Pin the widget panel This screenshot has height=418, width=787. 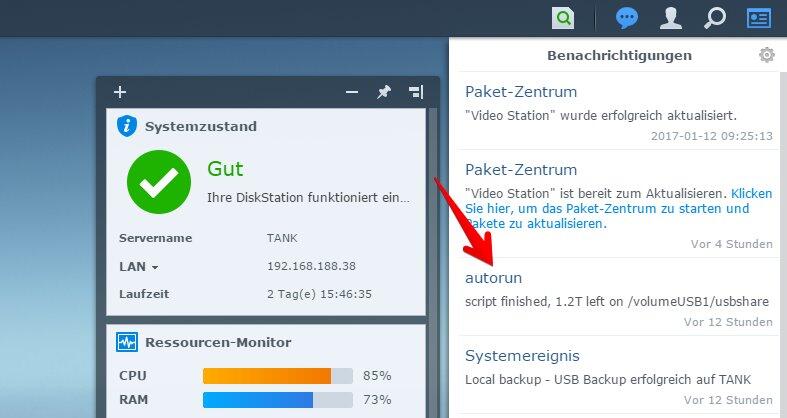[x=383, y=92]
